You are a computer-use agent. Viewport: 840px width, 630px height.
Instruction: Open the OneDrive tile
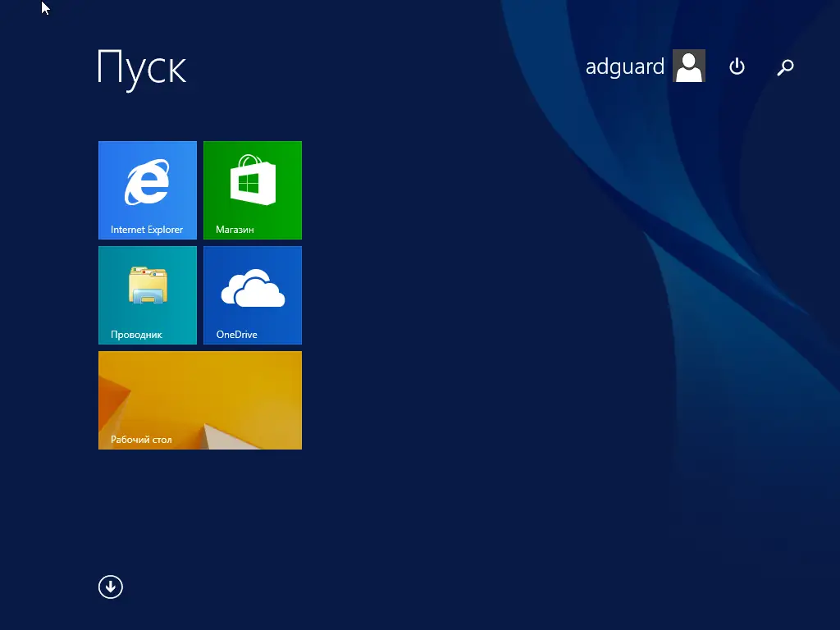pos(253,295)
